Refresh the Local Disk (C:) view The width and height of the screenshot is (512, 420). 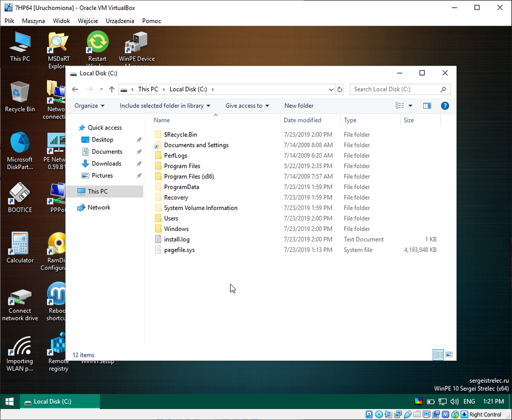coord(340,89)
